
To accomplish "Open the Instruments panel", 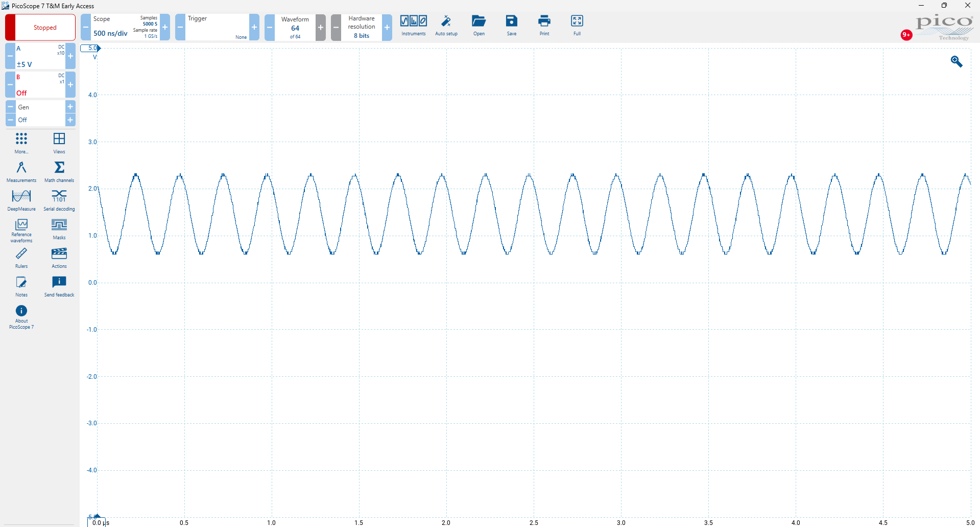I will pos(413,26).
